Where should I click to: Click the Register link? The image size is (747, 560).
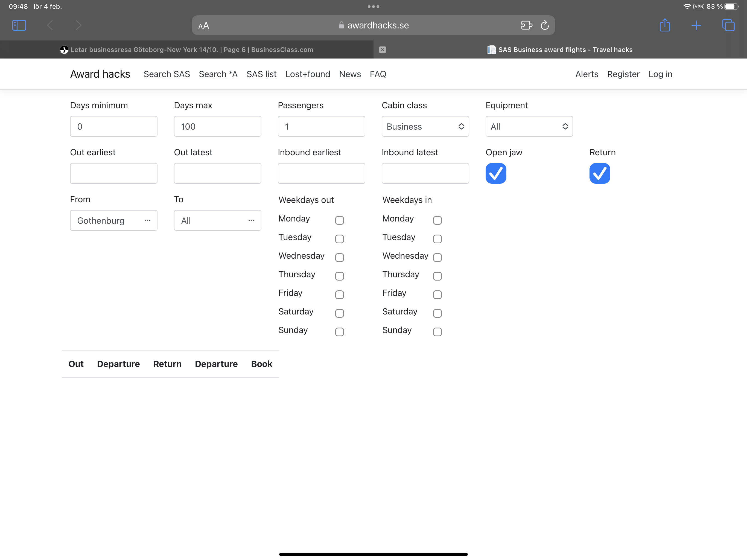[x=623, y=74]
